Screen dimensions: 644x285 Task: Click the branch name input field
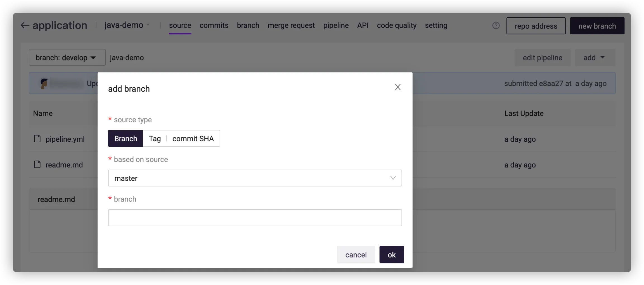coord(255,218)
